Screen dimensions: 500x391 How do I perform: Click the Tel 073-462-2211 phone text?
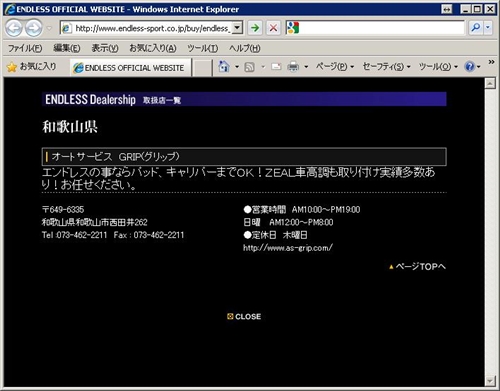tap(74, 235)
